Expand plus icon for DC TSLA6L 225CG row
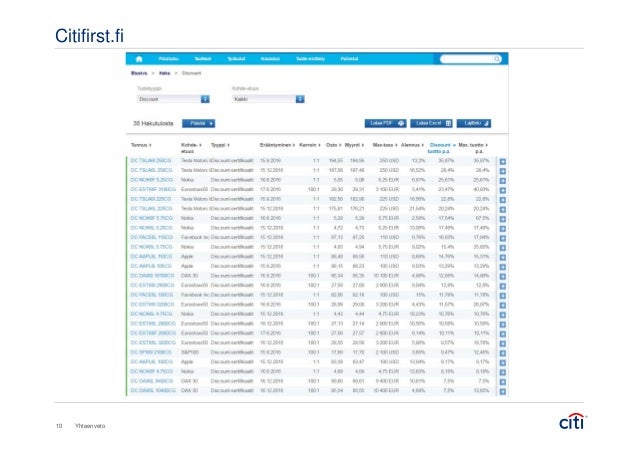638x452 pixels. pyautogui.click(x=503, y=210)
